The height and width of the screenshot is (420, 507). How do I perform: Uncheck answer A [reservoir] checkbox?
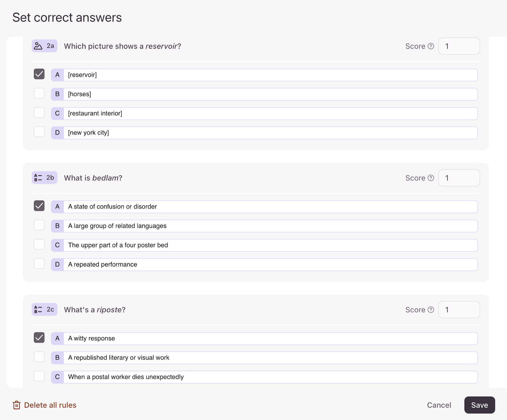tap(39, 74)
